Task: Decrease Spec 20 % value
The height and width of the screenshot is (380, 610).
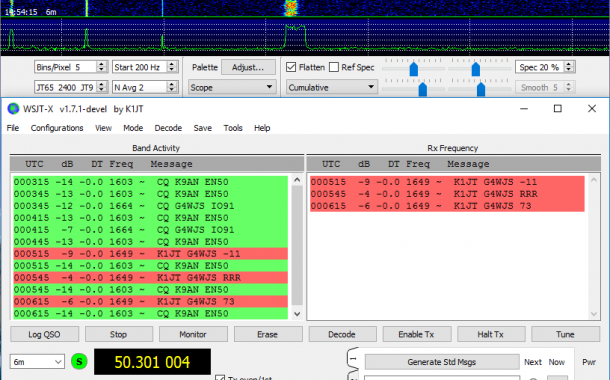Action: tap(568, 70)
